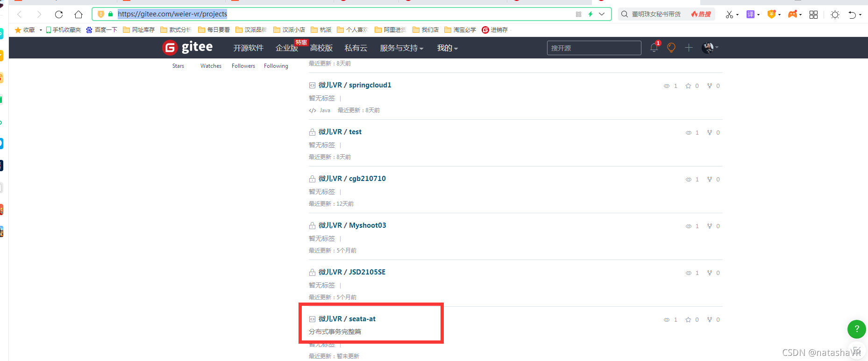Image resolution: width=868 pixels, height=361 pixels.
Task: Open the 企业版 menu item
Action: [x=286, y=48]
